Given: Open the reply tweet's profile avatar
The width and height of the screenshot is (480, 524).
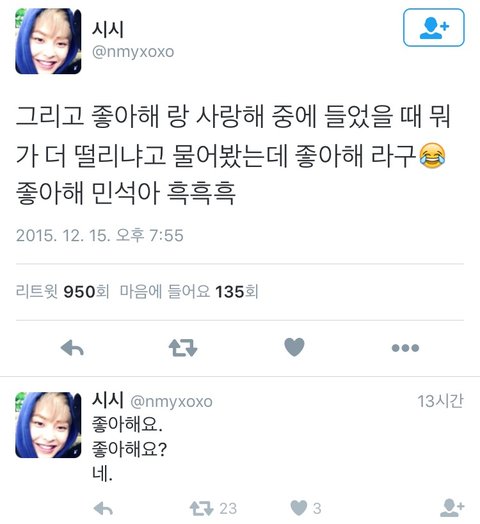Looking at the screenshot, I should 48,425.
